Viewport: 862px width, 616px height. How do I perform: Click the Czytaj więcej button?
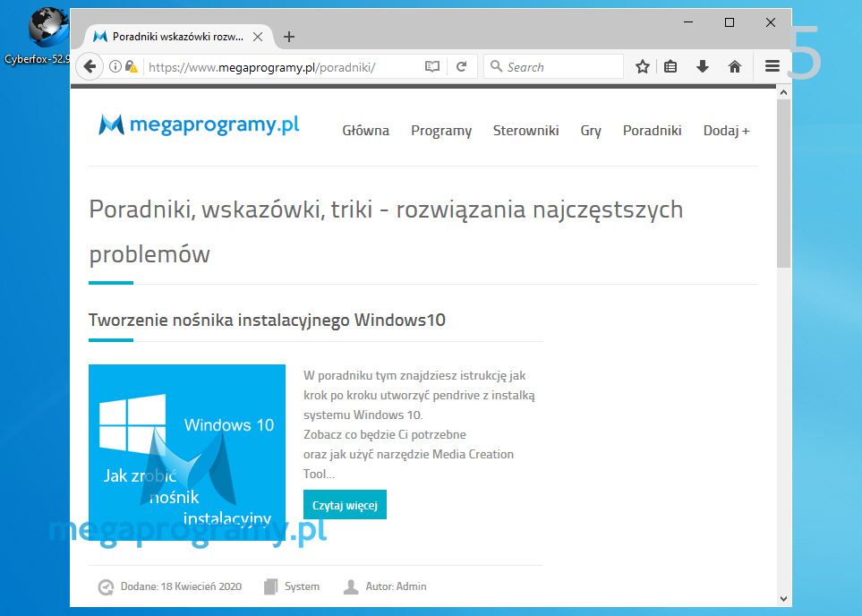345,505
